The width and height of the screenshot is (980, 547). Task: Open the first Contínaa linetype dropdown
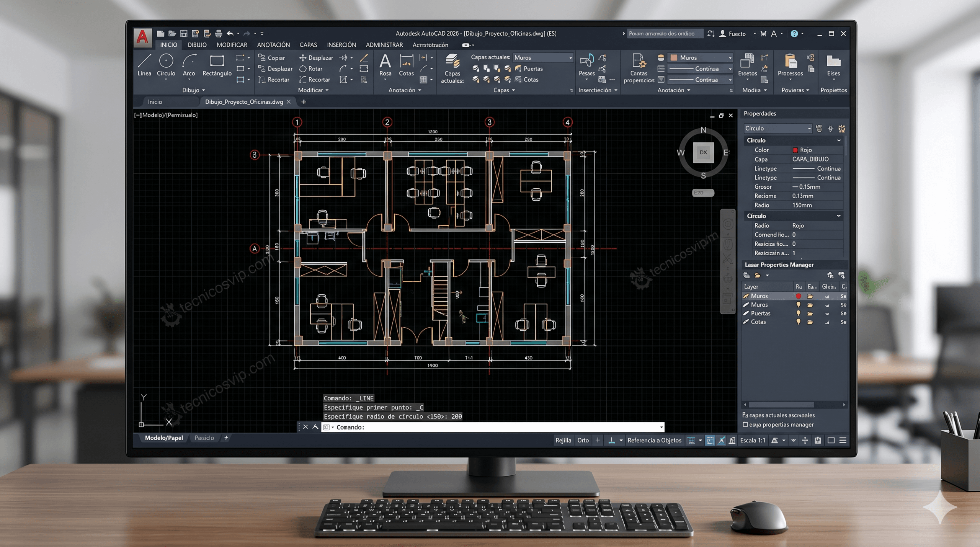[x=700, y=69]
